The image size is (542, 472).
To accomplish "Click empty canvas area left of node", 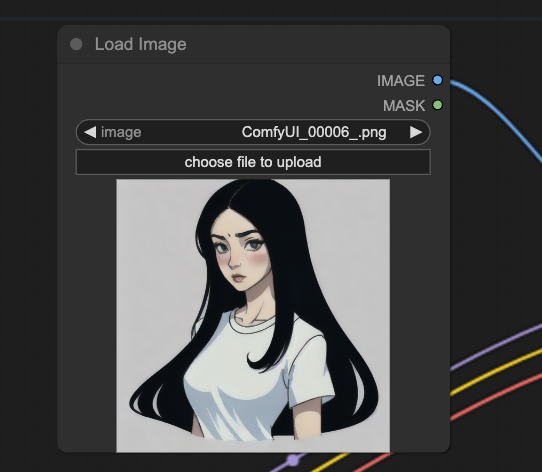I will pos(28,242).
